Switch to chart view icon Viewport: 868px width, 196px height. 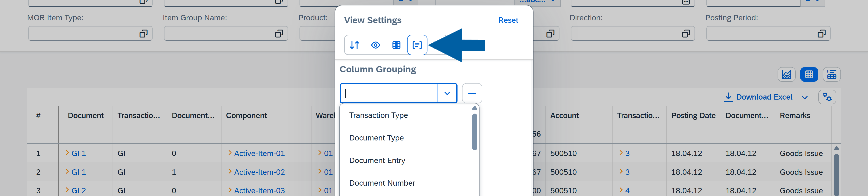786,75
